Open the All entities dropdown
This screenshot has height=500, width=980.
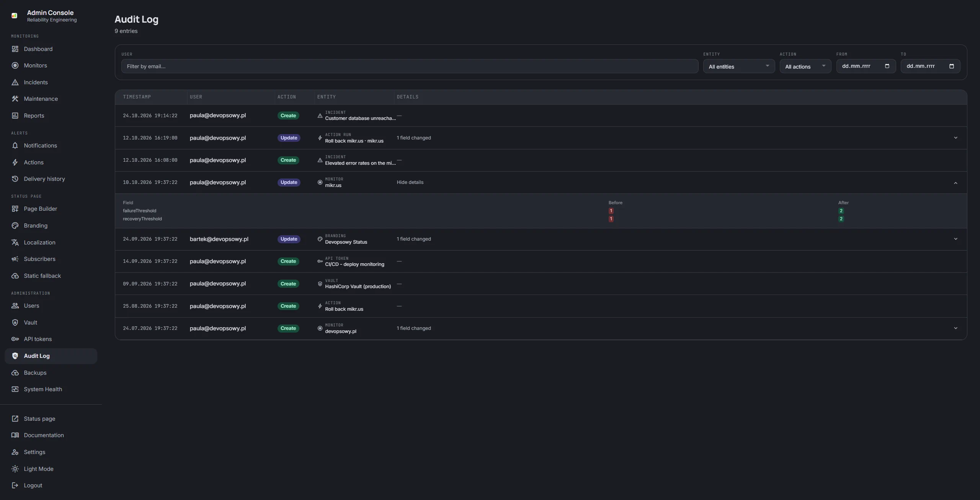pos(739,66)
